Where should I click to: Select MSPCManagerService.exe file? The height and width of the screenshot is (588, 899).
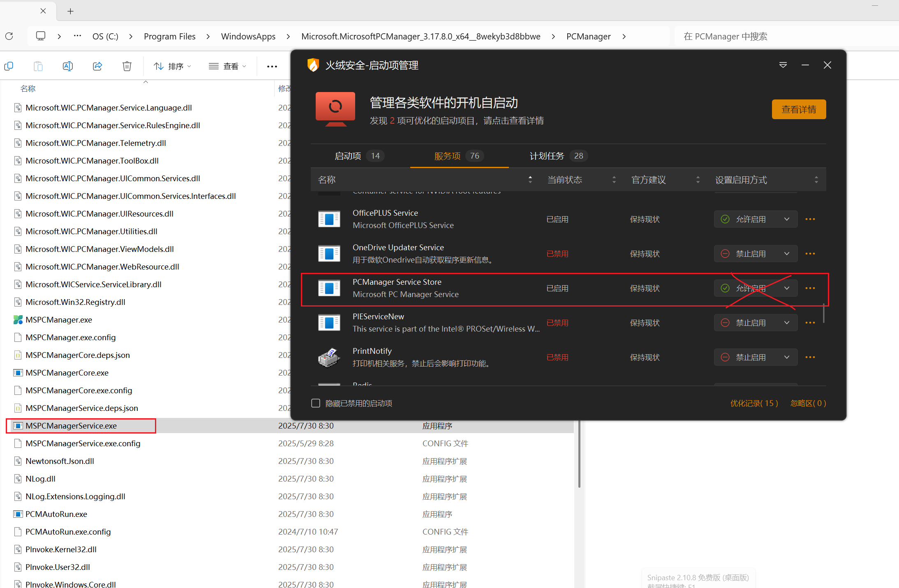[71, 426]
